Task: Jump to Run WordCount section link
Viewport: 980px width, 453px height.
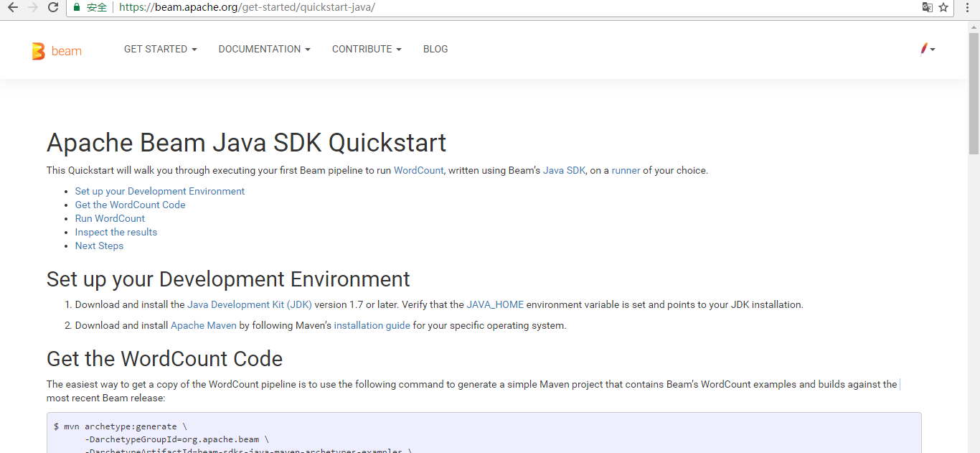Action: (x=110, y=218)
